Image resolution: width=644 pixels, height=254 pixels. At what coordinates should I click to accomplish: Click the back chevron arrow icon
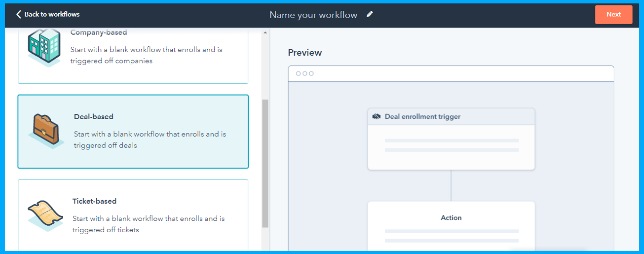pyautogui.click(x=19, y=14)
